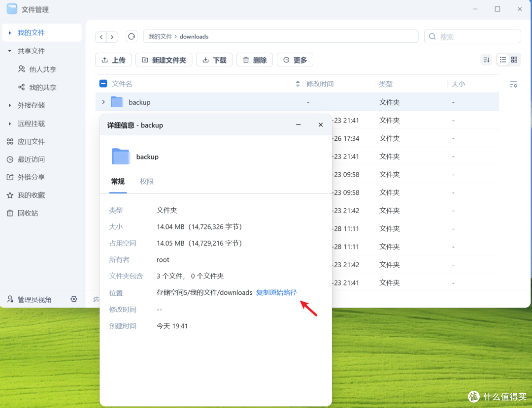Expand the backup folder row
The width and height of the screenshot is (532, 408).
coord(103,102)
